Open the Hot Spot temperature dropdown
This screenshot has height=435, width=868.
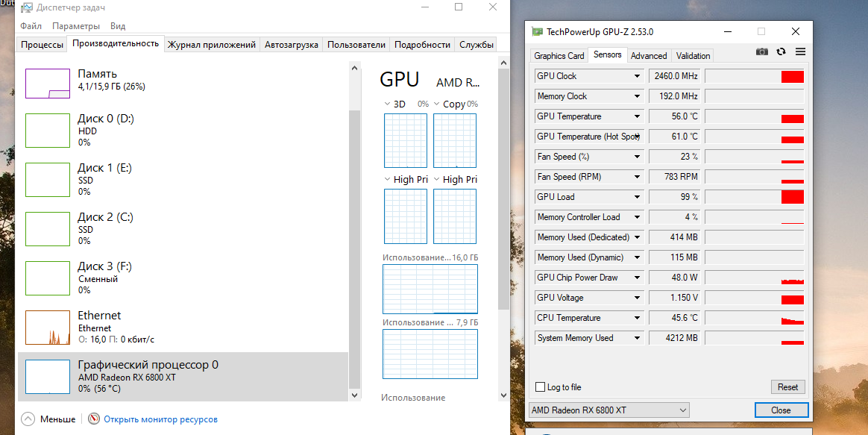tap(637, 137)
